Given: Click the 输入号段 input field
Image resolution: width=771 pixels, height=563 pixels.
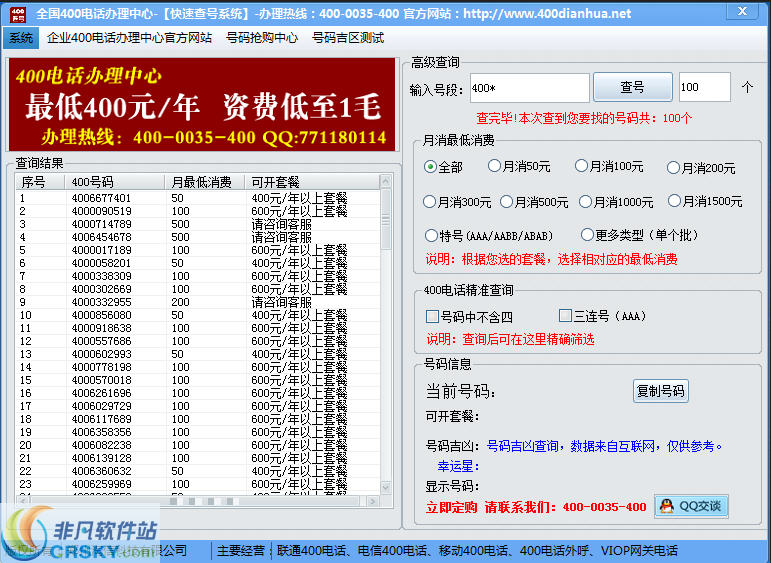Looking at the screenshot, I should click(528, 88).
